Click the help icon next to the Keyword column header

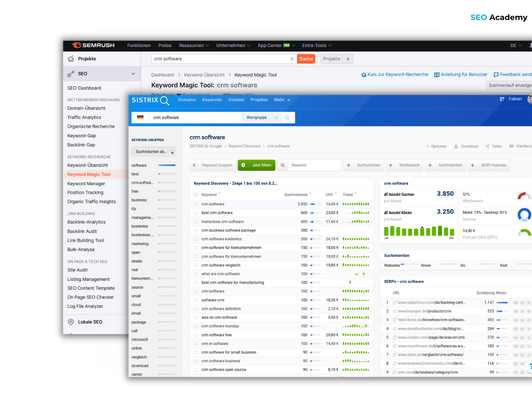pos(219,194)
